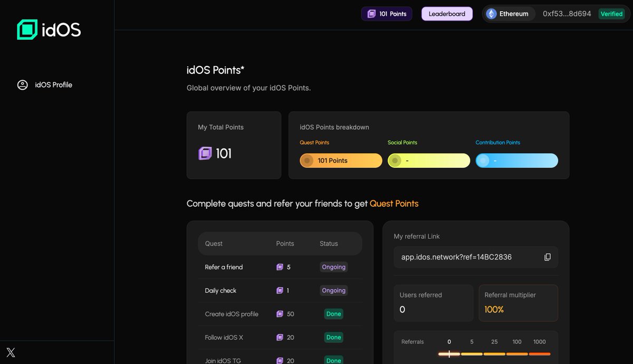Image resolution: width=633 pixels, height=364 pixels.
Task: Select the Create idOS profile quest
Action: click(232, 314)
